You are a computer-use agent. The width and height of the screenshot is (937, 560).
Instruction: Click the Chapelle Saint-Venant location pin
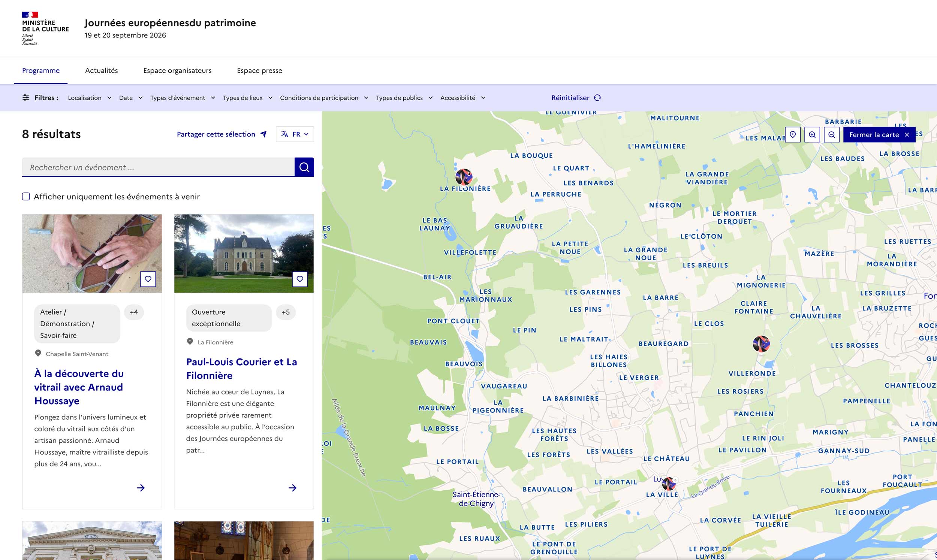[38, 353]
